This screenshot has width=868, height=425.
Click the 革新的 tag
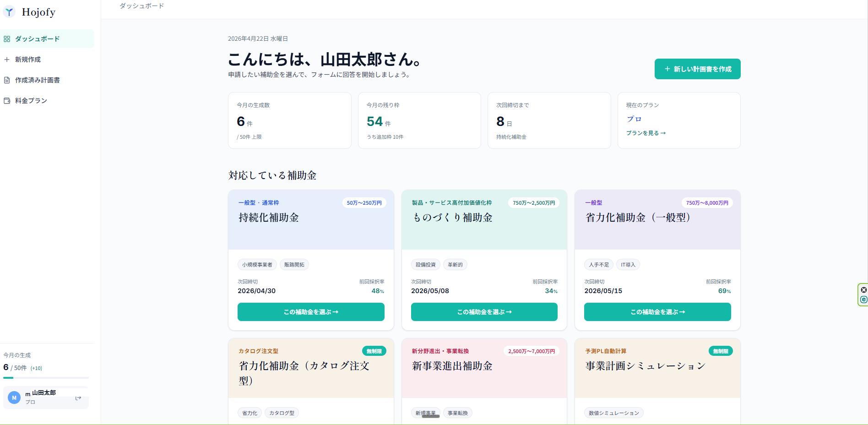(x=455, y=265)
